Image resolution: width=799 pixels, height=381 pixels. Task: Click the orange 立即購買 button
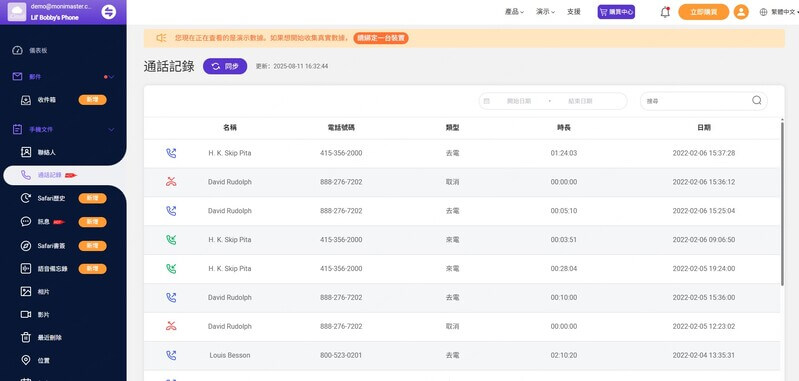[704, 12]
